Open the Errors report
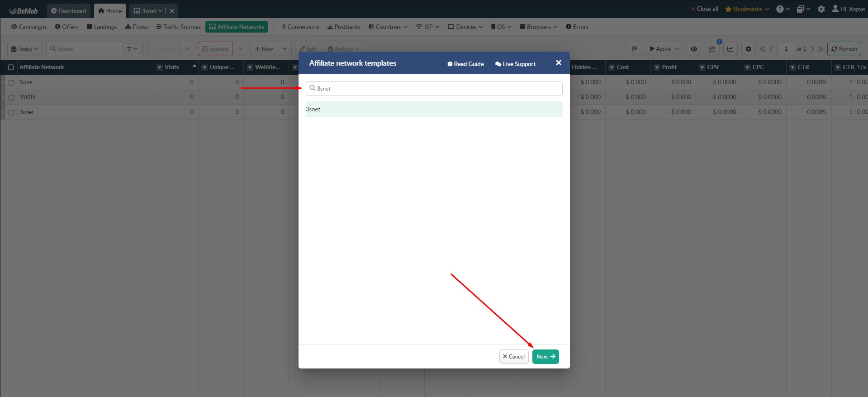The width and height of the screenshot is (868, 397). point(577,27)
